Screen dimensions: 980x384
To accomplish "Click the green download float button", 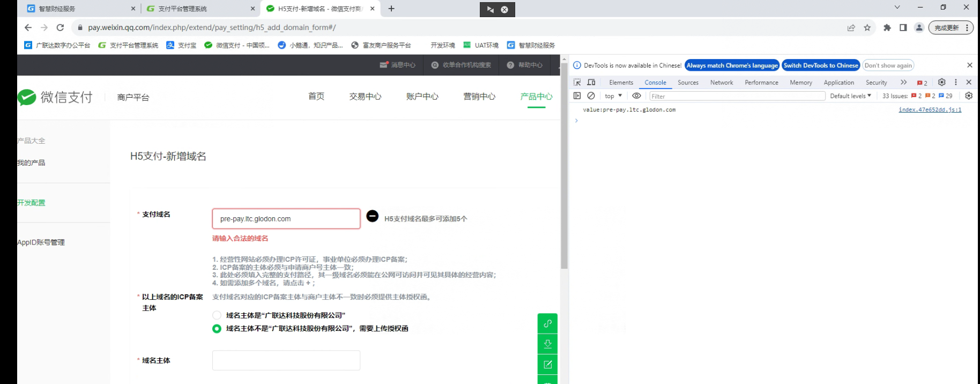I will 547,344.
